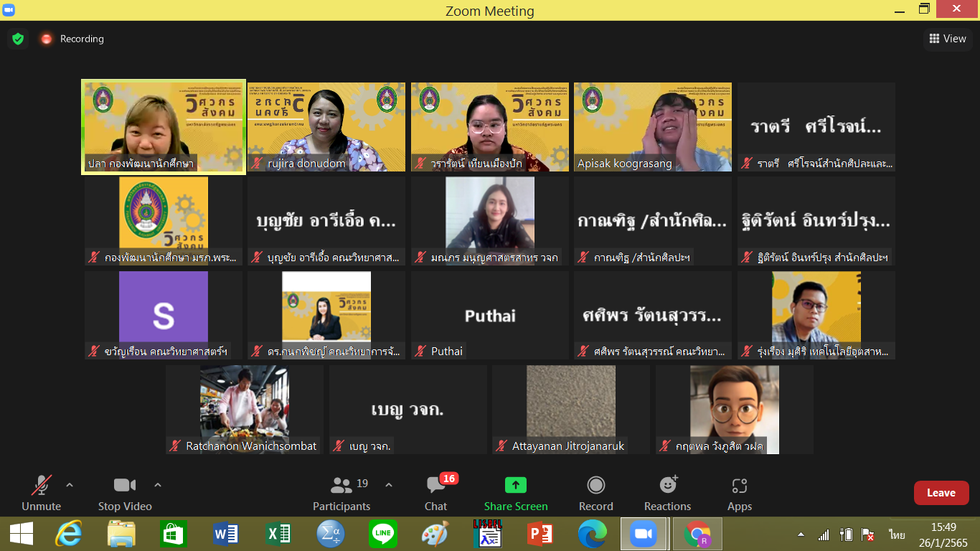Click the Zoom taskbar icon
The width and height of the screenshot is (980, 551).
pos(644,534)
